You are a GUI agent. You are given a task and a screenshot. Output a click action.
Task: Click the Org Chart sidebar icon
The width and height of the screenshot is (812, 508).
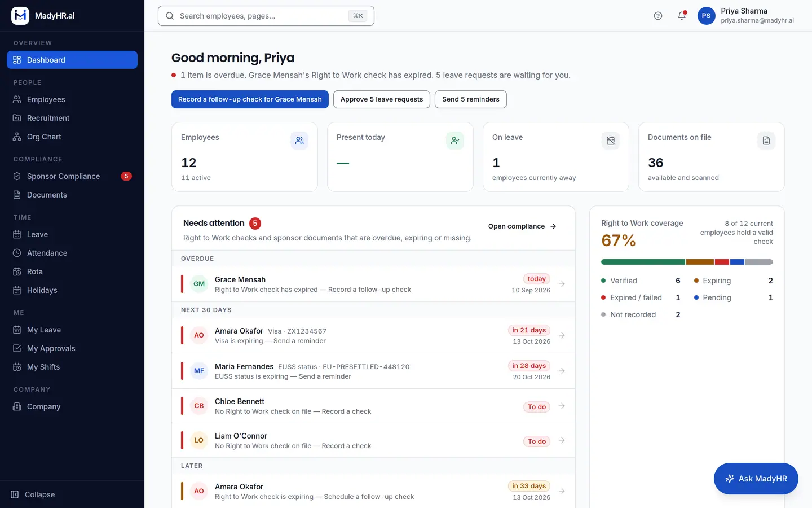[17, 137]
